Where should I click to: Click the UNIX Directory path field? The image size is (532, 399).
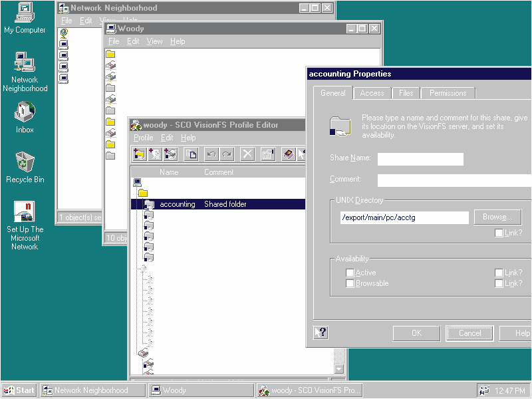pyautogui.click(x=404, y=217)
